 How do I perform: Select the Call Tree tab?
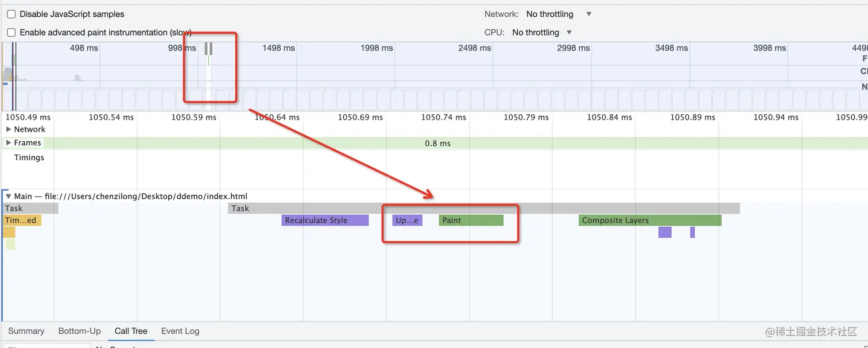(131, 331)
